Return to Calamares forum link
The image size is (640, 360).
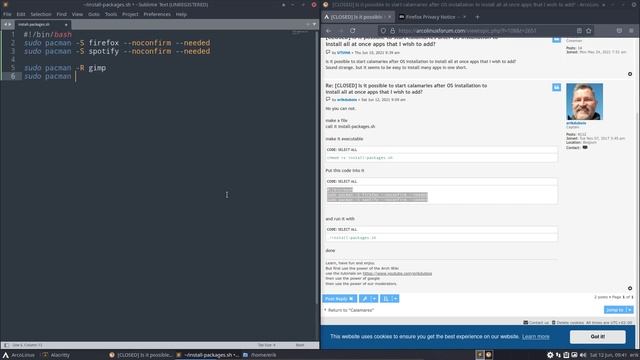351,310
